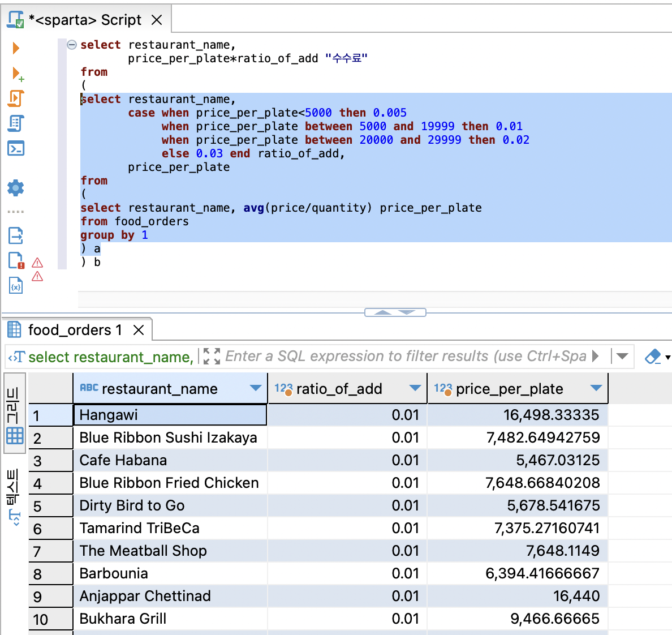Execute SQL statement with the orange play icon
This screenshot has width=672, height=635.
click(x=16, y=48)
